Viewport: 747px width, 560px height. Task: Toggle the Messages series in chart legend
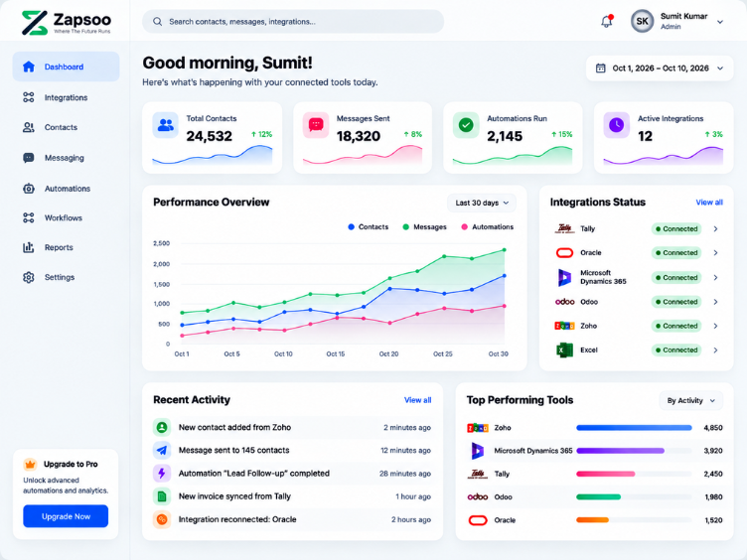click(424, 227)
